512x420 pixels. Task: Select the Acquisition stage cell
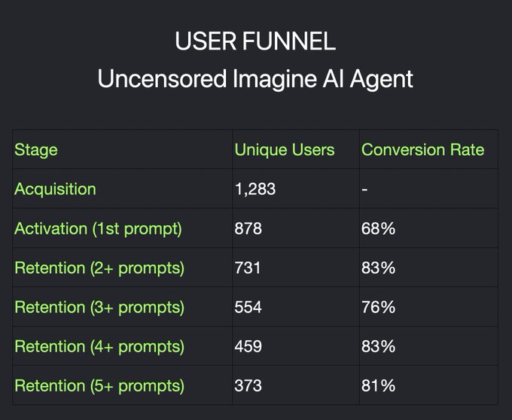point(55,189)
